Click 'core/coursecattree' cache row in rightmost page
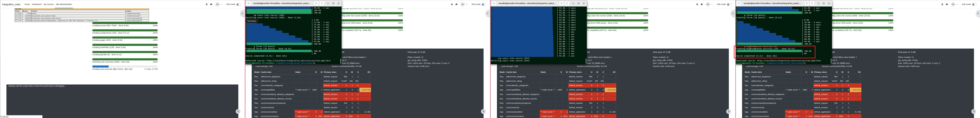980x118 pixels. click(x=803, y=112)
